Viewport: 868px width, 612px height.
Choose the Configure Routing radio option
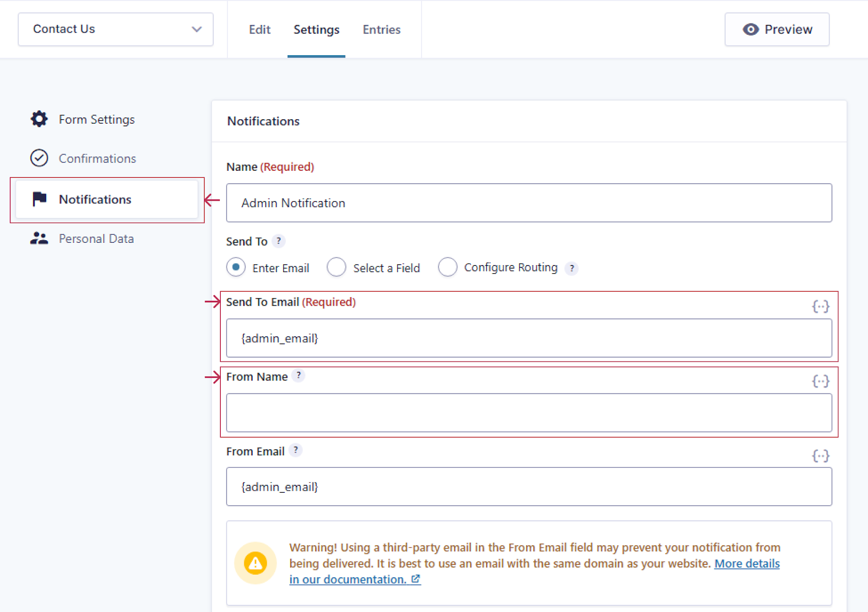pyautogui.click(x=448, y=267)
